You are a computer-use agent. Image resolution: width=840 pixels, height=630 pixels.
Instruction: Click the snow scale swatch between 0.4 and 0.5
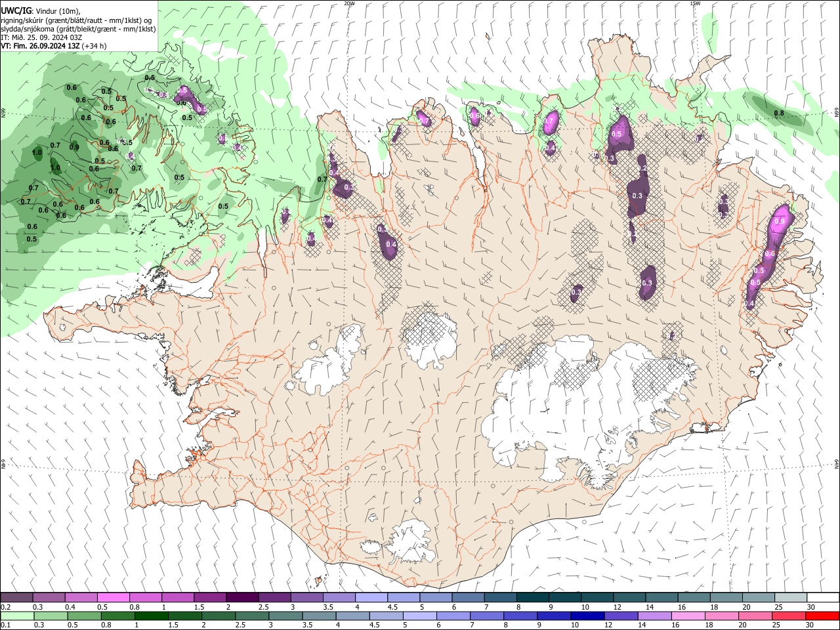coord(81,597)
